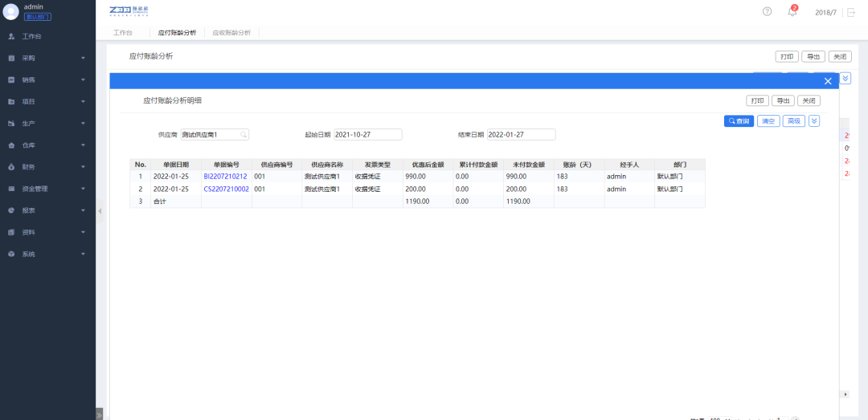This screenshot has width=868, height=420.
Task: Click the 起始日期 date field
Action: click(367, 135)
